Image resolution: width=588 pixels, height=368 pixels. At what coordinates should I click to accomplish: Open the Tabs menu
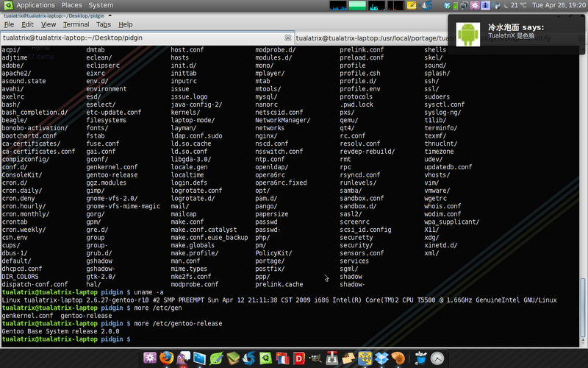[104, 24]
